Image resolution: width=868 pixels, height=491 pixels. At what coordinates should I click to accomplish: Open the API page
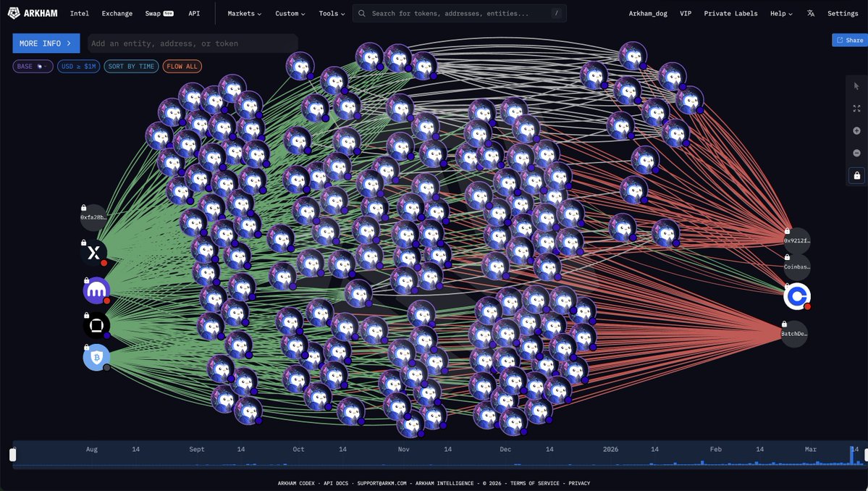pos(194,13)
